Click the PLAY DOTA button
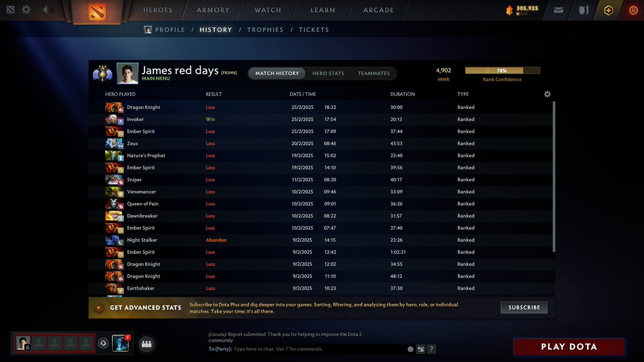Screen dimensions: 644x362 click(x=569, y=346)
